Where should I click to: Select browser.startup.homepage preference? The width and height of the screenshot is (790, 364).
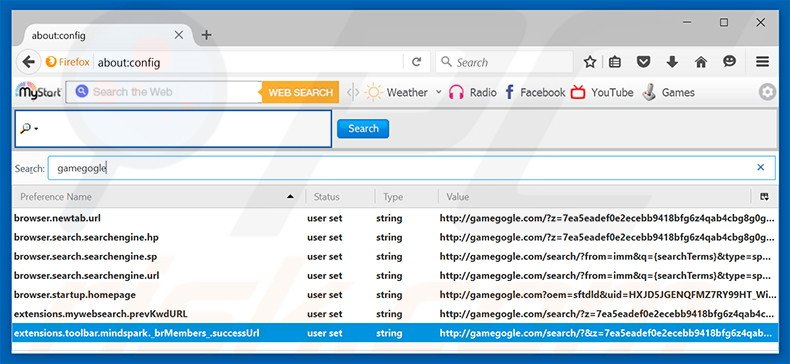click(394, 295)
